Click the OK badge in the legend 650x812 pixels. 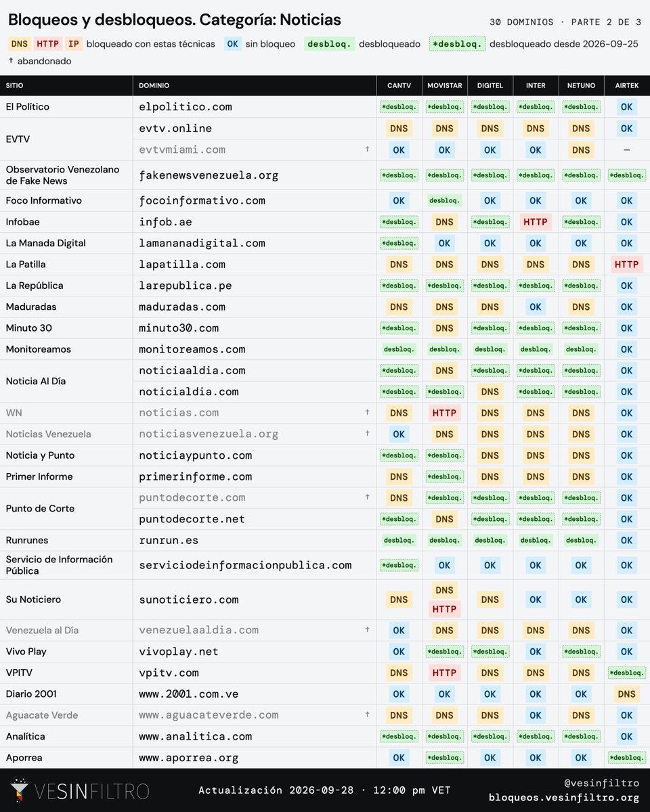click(x=232, y=44)
